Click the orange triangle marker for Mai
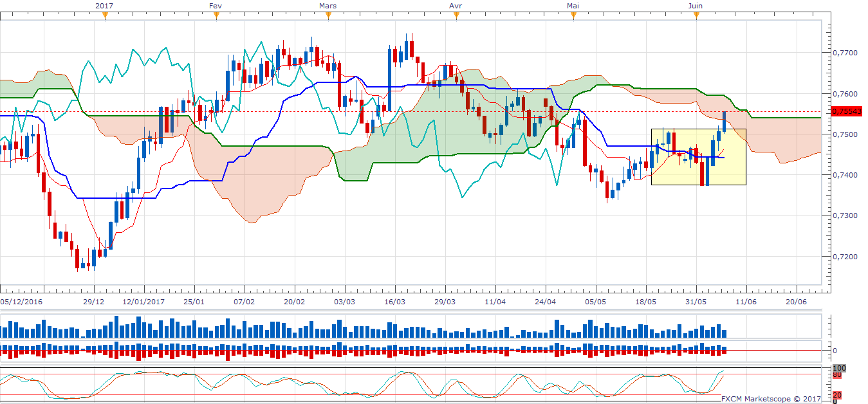This screenshot has width=868, height=404. [x=573, y=16]
